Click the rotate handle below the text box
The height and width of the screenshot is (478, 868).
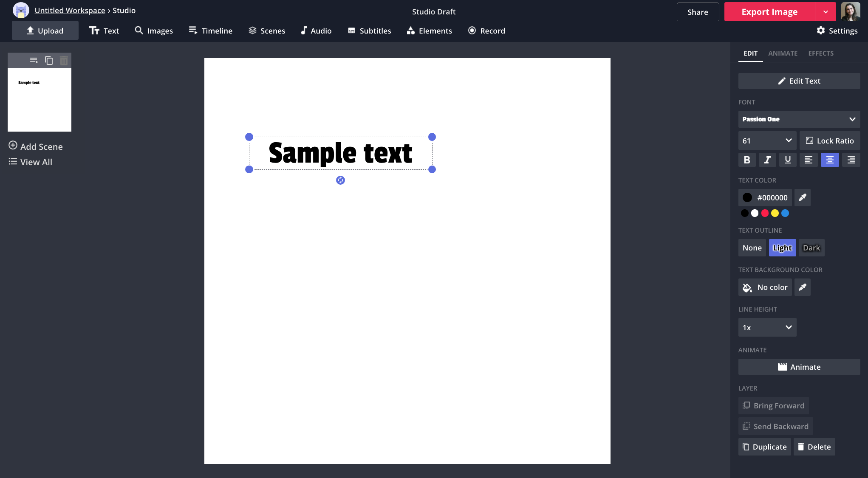click(x=340, y=180)
